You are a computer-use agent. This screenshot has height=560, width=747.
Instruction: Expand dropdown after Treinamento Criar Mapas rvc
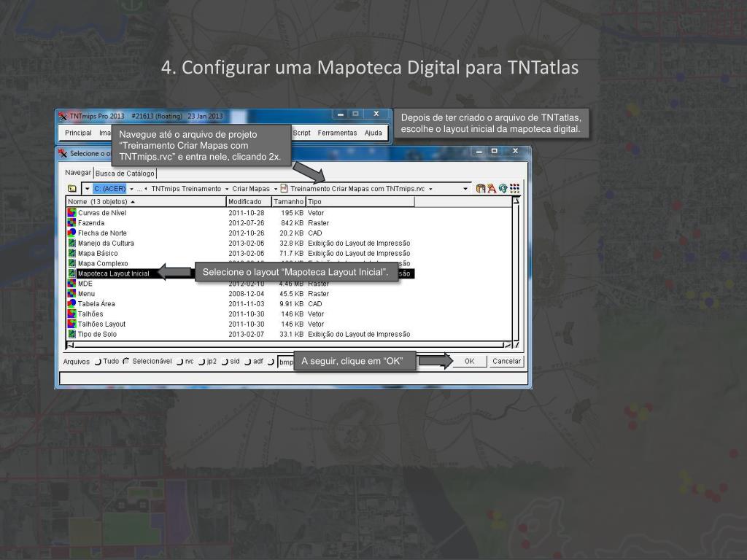[430, 189]
